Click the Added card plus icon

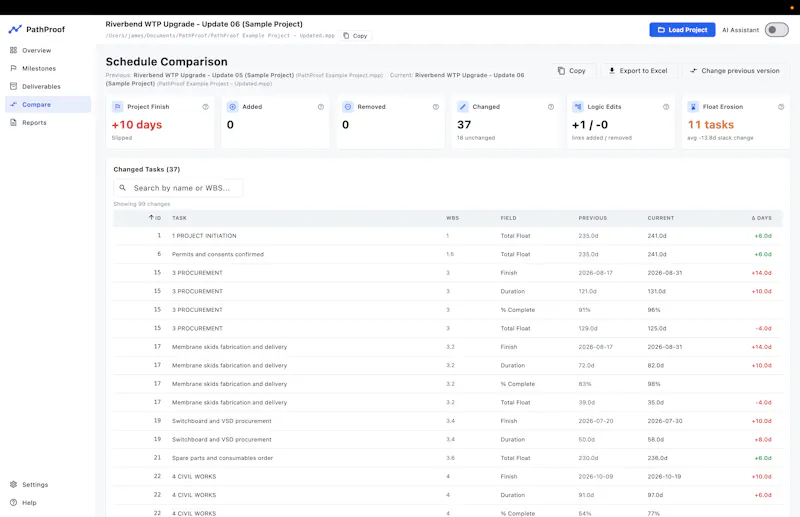tap(233, 107)
